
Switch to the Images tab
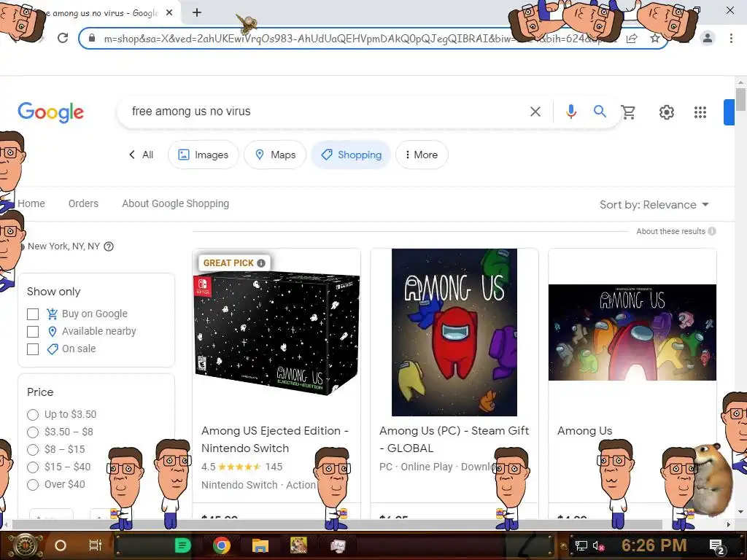click(x=204, y=155)
